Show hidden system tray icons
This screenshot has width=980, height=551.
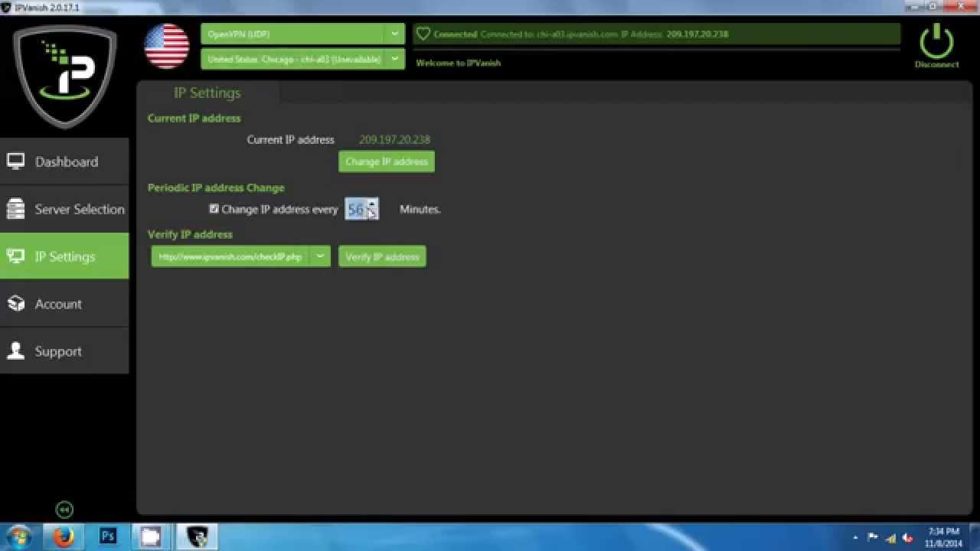pos(856,537)
